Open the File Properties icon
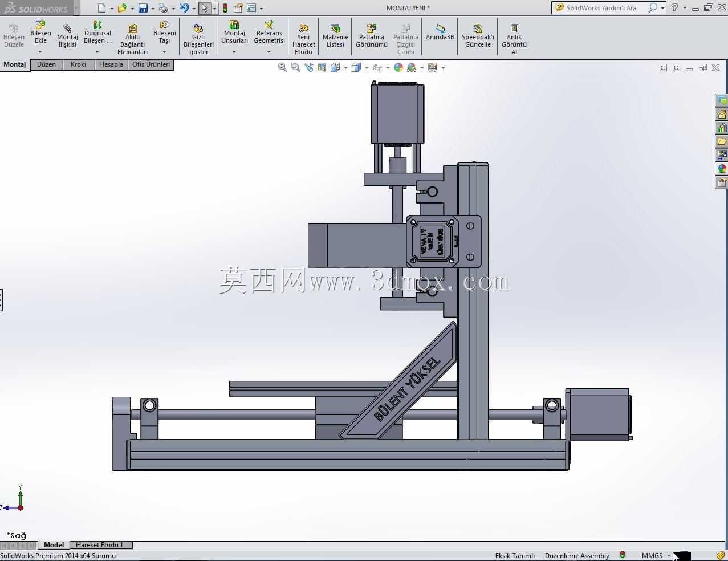Image resolution: width=728 pixels, height=561 pixels. (x=238, y=8)
